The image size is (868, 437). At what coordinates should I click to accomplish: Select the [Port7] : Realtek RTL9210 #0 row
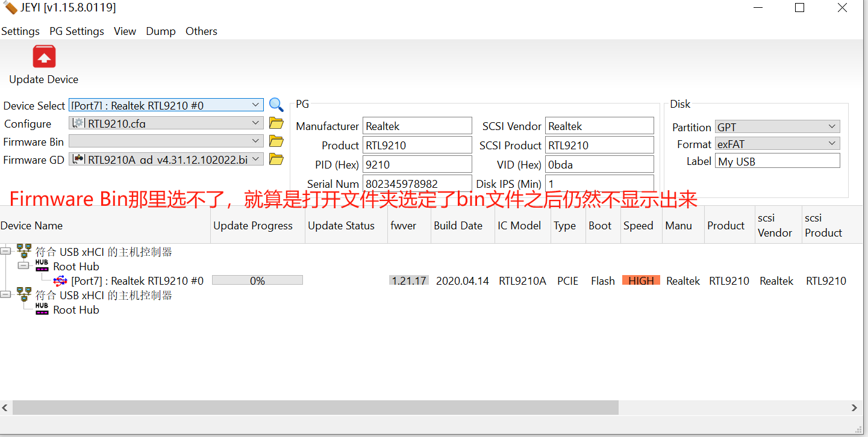(137, 280)
